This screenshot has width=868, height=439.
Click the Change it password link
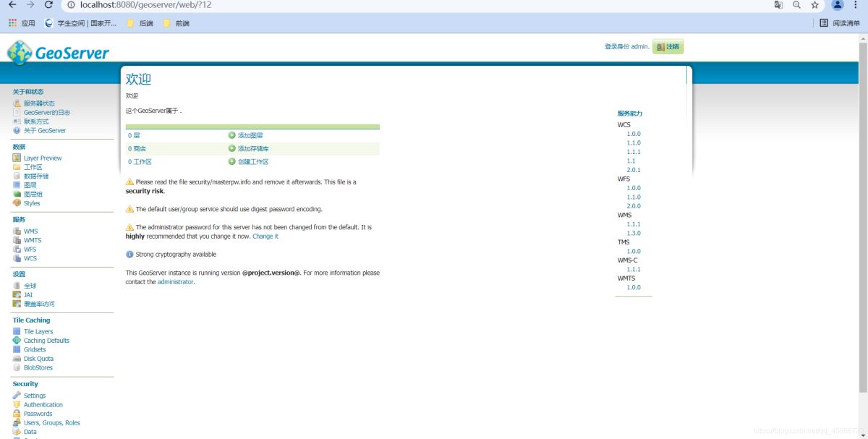click(265, 236)
